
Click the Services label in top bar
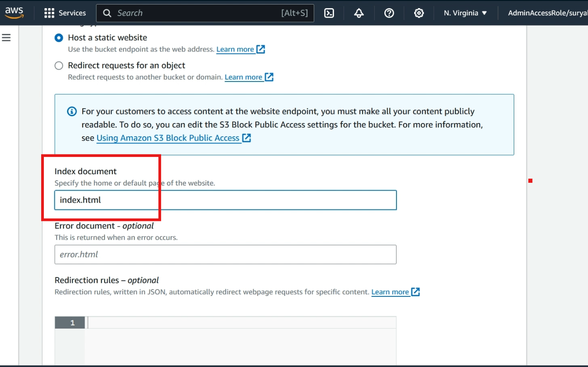(x=72, y=13)
